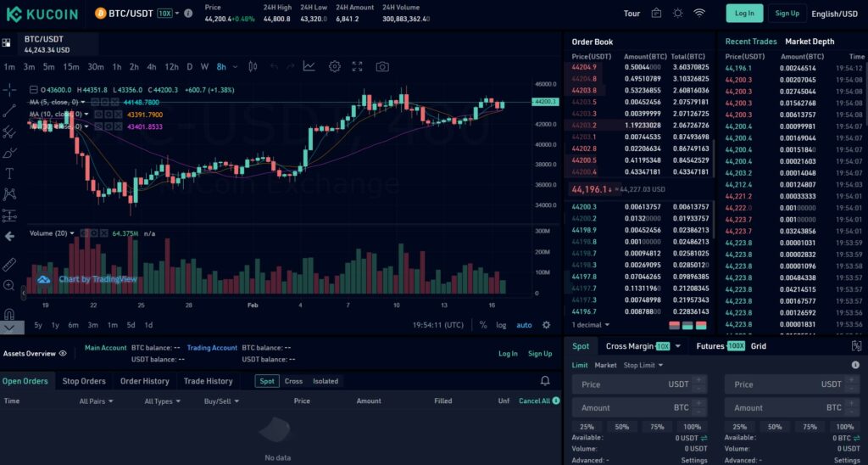868x465 pixels.
Task: Enable auto scale on the chart
Action: [524, 325]
